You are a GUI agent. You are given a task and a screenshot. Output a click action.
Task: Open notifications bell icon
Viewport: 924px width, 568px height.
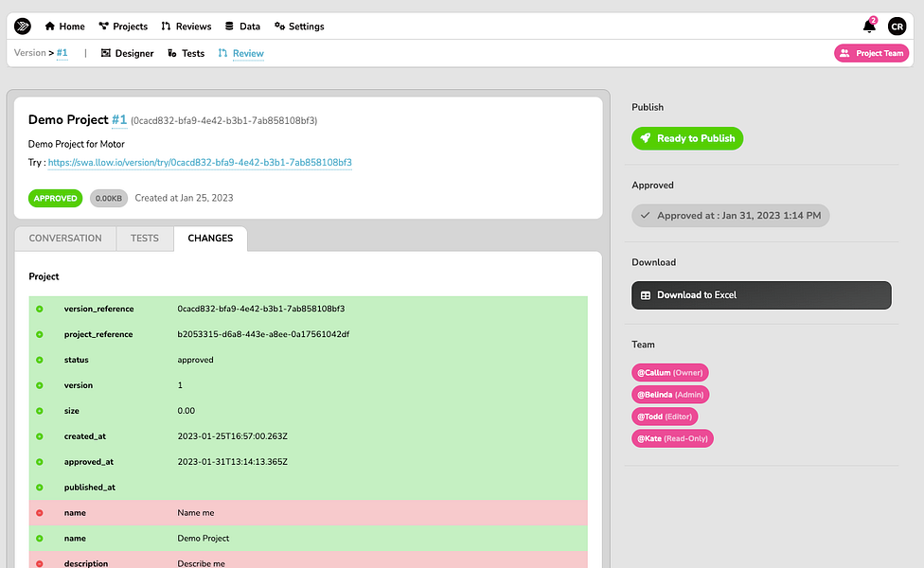(869, 26)
